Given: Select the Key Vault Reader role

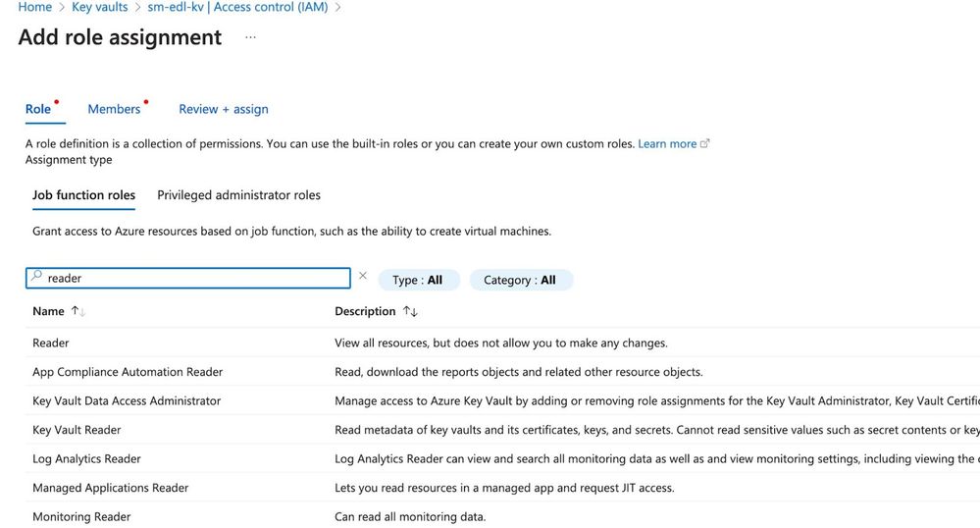Looking at the screenshot, I should coord(77,430).
